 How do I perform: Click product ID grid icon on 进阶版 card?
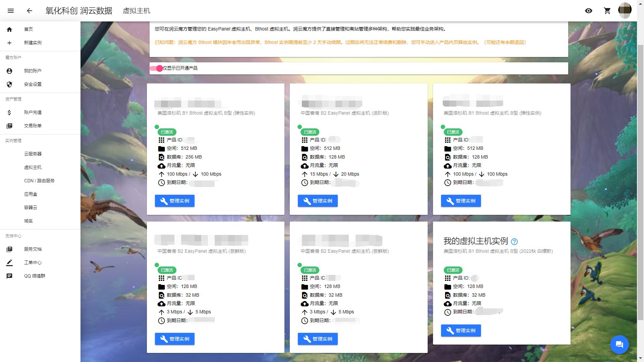tap(305, 140)
